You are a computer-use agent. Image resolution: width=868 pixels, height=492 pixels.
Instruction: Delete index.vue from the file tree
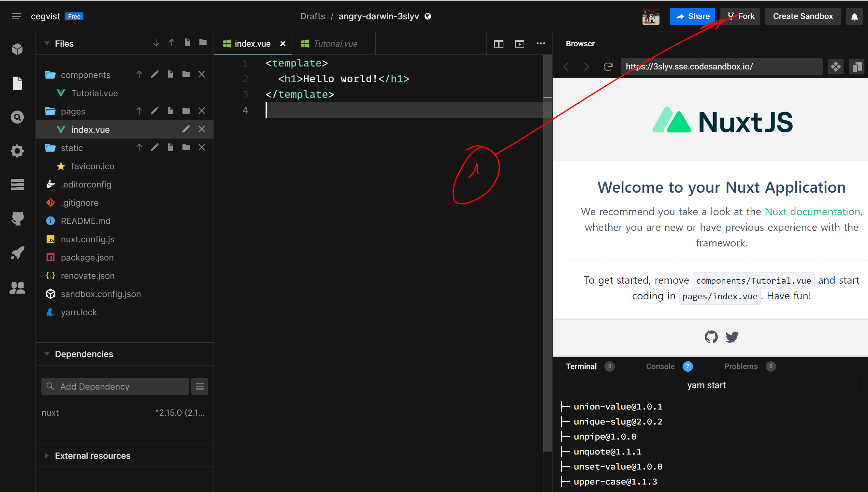click(202, 129)
